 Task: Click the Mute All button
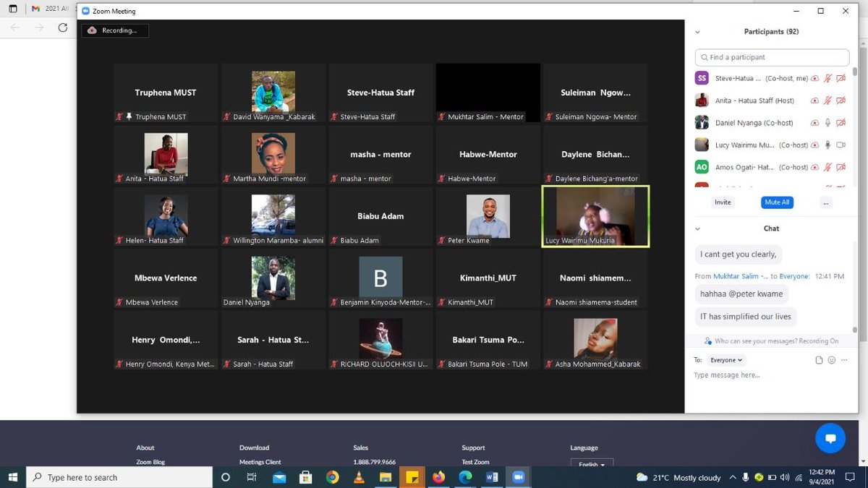coord(777,202)
